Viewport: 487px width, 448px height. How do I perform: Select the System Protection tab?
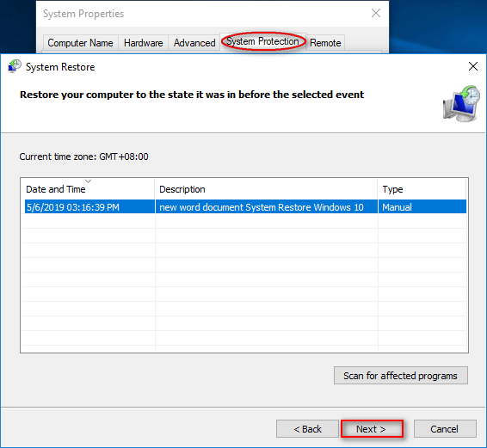pos(262,41)
